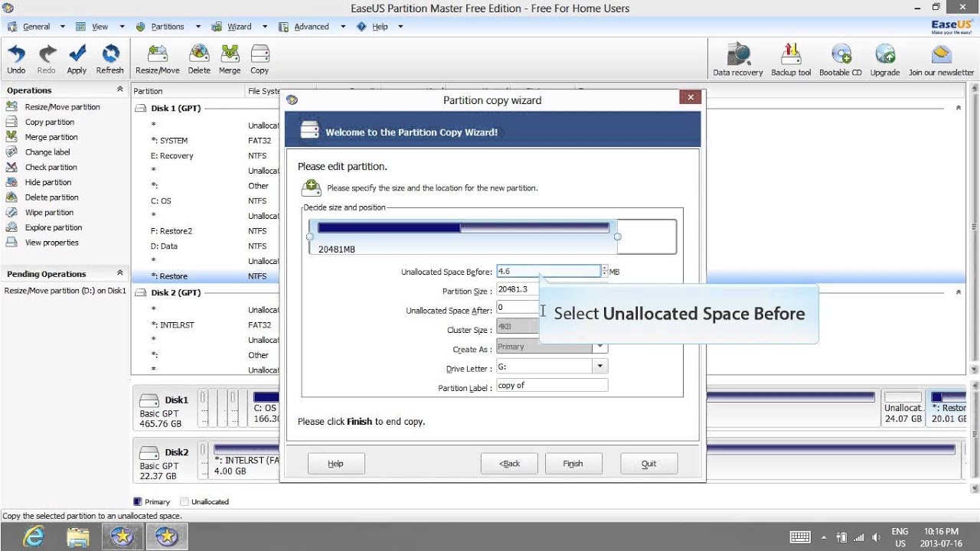Click the Unallocated 24.07 GB disk map block
The image size is (980, 551).
coord(903,408)
